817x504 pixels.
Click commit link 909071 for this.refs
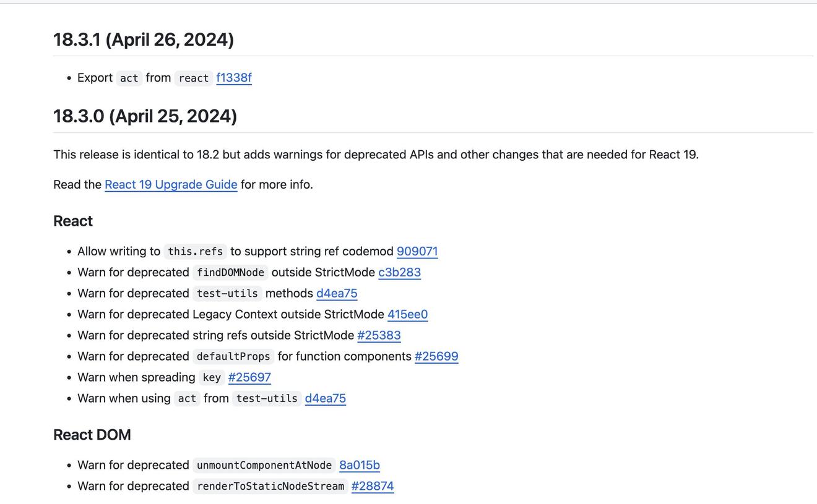pyautogui.click(x=417, y=251)
